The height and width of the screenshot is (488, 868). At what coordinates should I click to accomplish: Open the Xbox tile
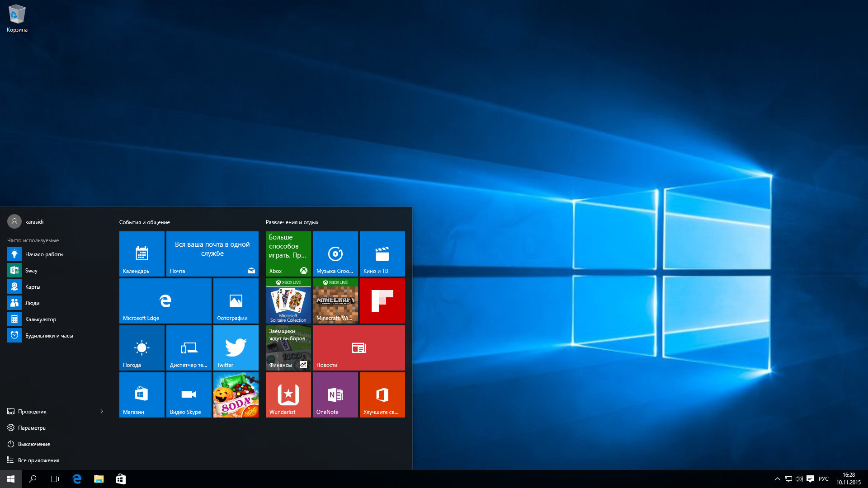(x=288, y=254)
